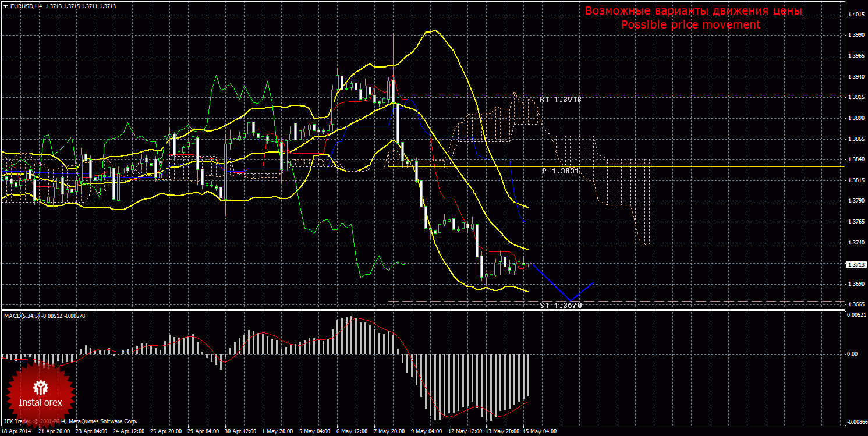Click the 7 May 20:00 time label

389,431
